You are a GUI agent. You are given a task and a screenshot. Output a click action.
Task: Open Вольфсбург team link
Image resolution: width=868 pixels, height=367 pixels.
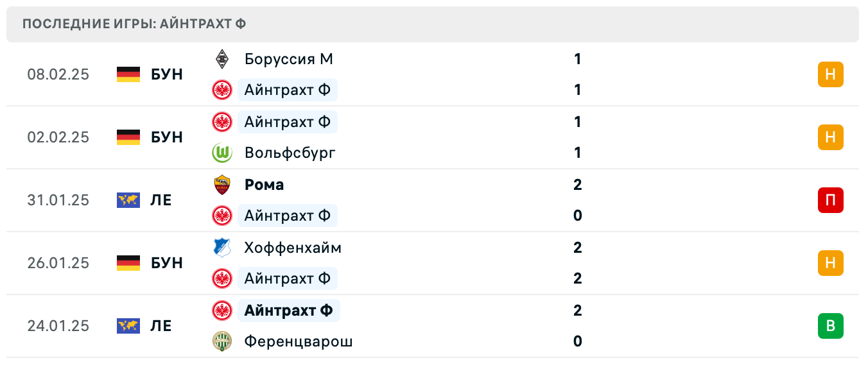[290, 153]
